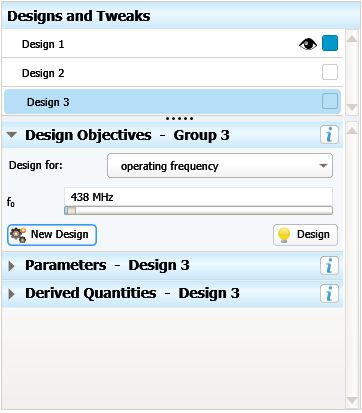Open the Derived Quantities info icon

tap(329, 294)
